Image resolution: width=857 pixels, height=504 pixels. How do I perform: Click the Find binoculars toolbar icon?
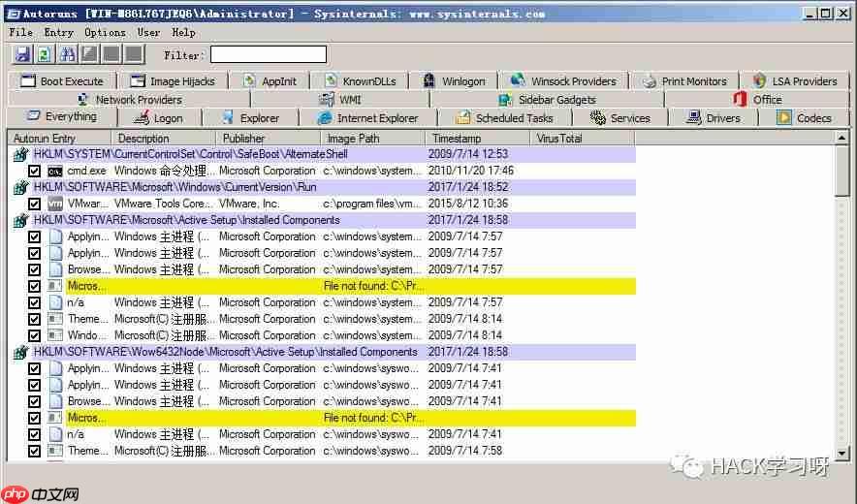coord(67,54)
